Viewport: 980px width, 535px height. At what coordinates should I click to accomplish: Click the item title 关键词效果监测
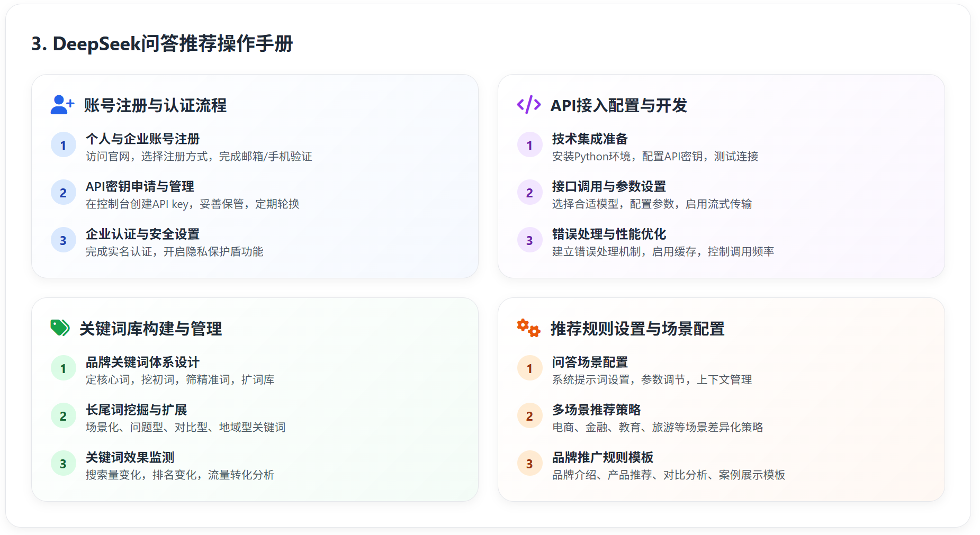tap(130, 457)
